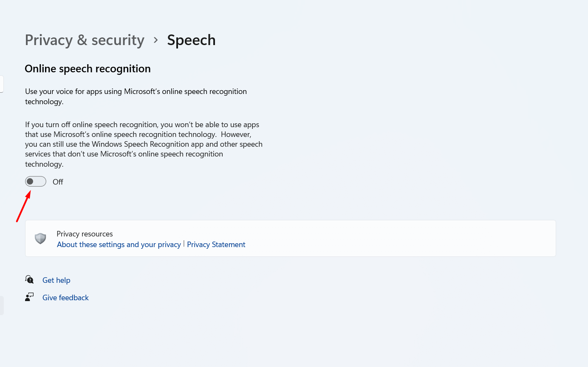Open About these settings and your privacy

[x=119, y=244]
